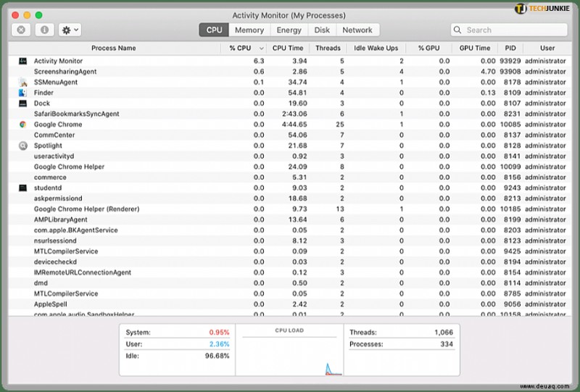Toggle % CPU column sort order arrow

point(262,49)
